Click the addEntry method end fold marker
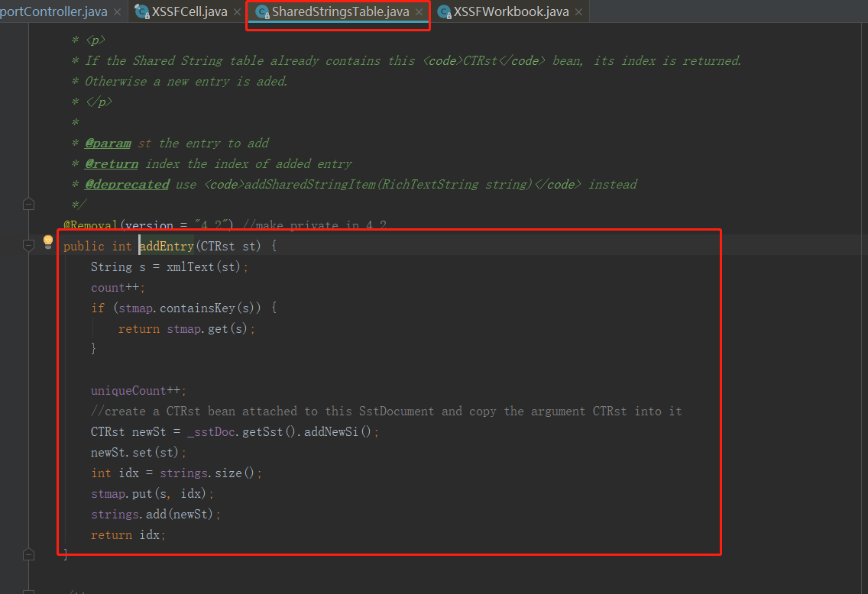The height and width of the screenshot is (594, 868). coord(29,554)
